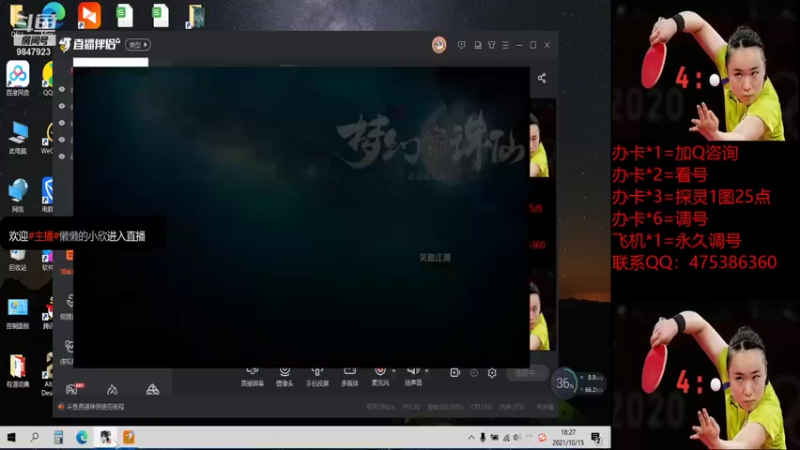Open Microsoft Edge from taskbar
Image resolution: width=800 pixels, height=450 pixels.
click(x=82, y=437)
